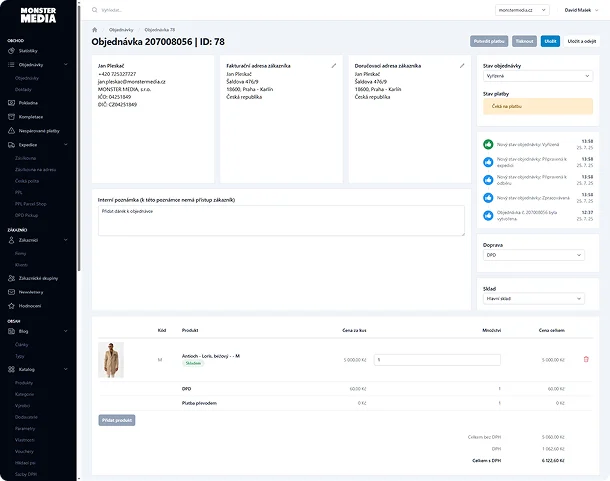Image resolution: width=610 pixels, height=481 pixels.
Task: Open Statistiky in the sidebar
Action: click(27, 50)
